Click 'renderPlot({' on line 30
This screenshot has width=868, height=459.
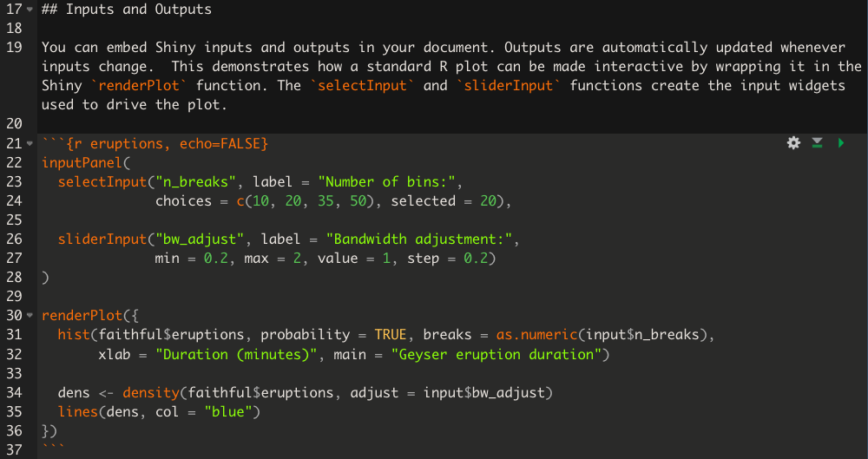point(89,316)
